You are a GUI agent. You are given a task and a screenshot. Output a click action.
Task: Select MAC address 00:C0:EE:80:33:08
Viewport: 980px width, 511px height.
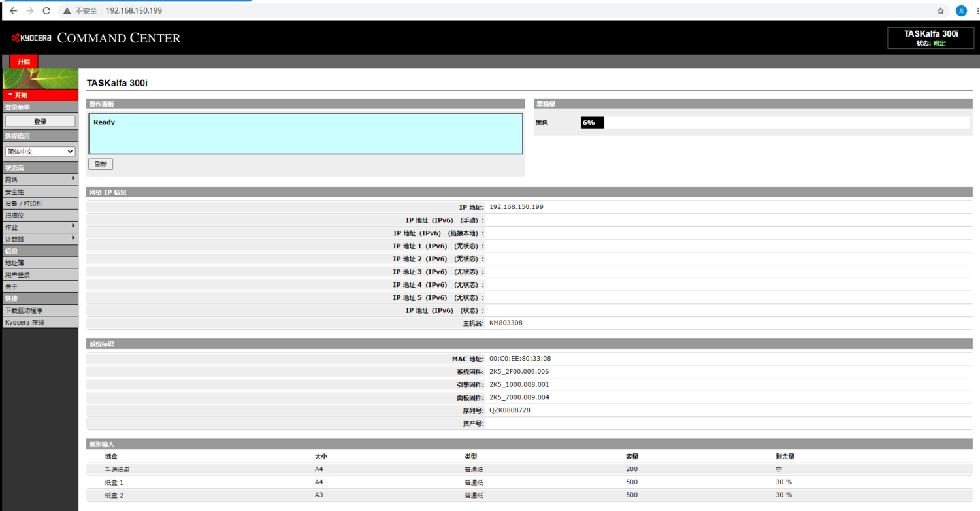[x=520, y=359]
